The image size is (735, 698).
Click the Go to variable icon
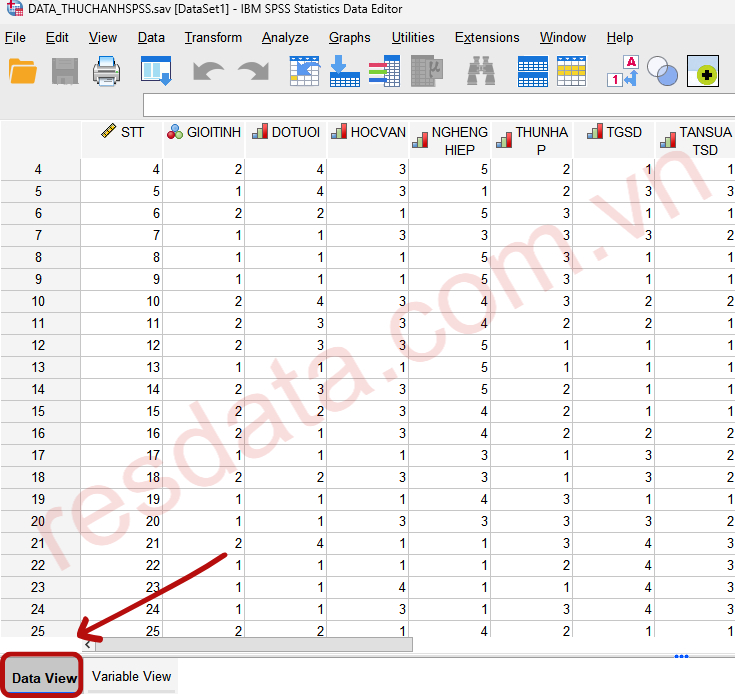coord(344,72)
